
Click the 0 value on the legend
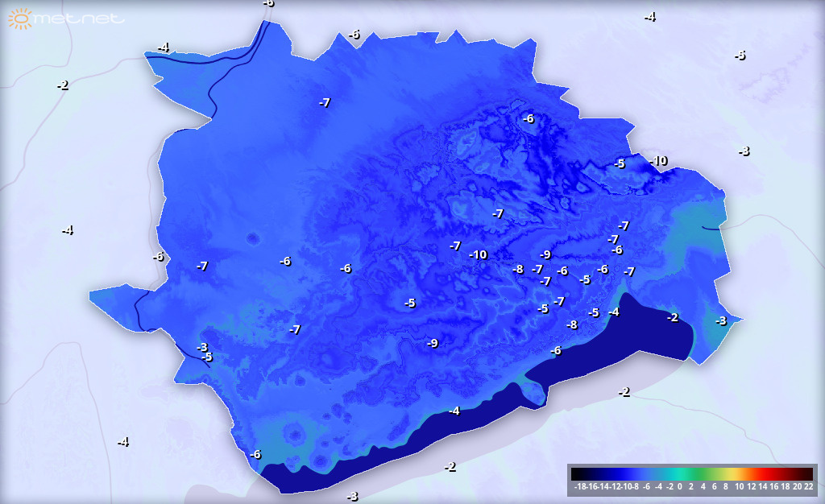click(x=680, y=486)
